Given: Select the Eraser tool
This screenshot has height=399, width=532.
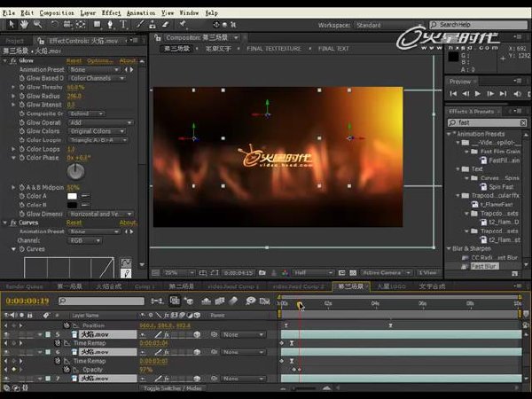Looking at the screenshot, I should click(165, 25).
